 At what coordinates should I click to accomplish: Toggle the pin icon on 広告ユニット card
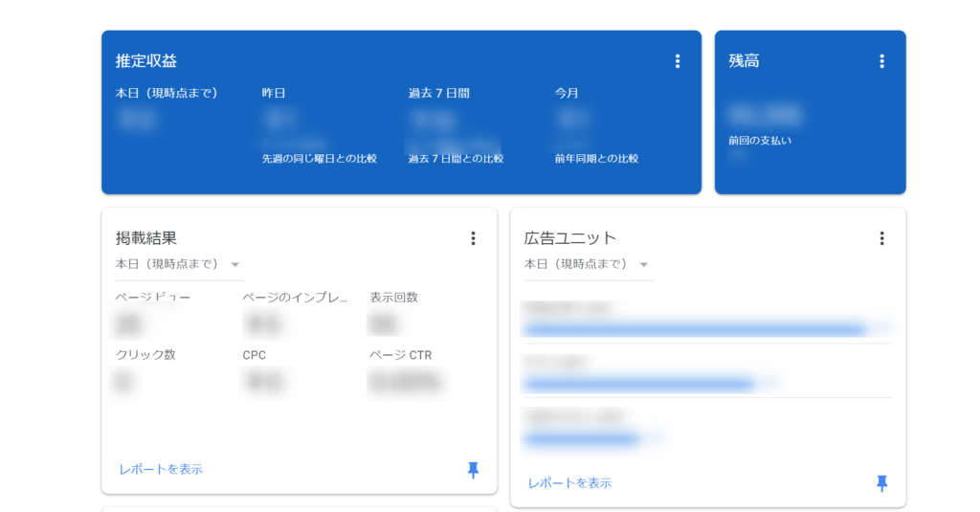coord(881,483)
